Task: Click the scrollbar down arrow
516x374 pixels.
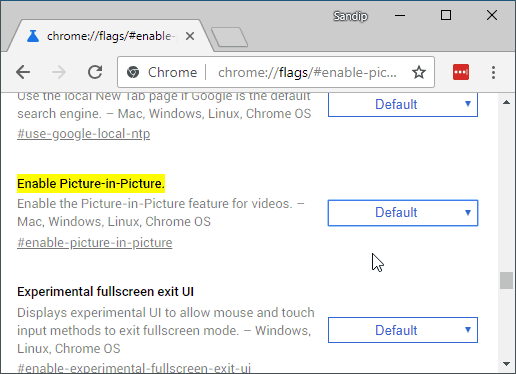Action: 506,364
